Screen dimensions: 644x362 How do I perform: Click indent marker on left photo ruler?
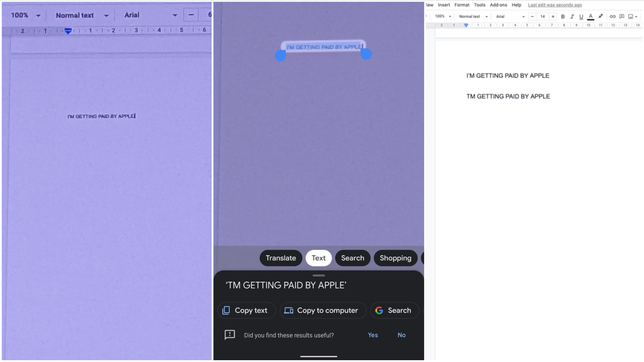coord(68,31)
